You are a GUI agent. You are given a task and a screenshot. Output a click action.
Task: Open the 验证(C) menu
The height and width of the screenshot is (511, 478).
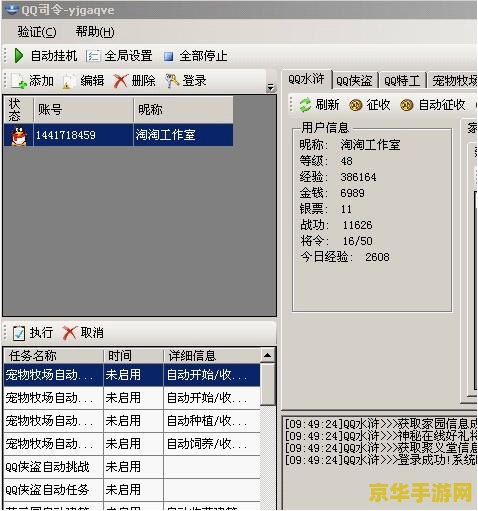pos(37,32)
